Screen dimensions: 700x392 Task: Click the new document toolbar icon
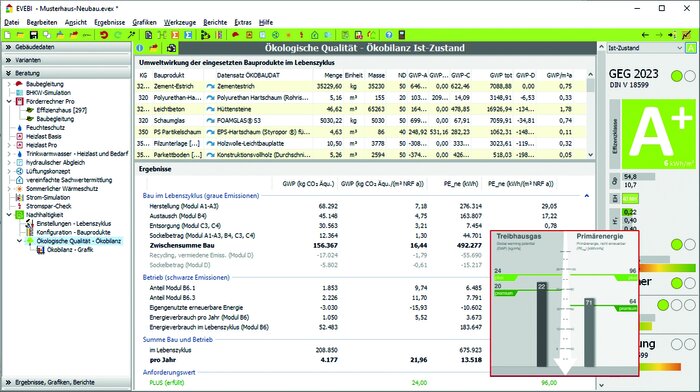[8, 35]
